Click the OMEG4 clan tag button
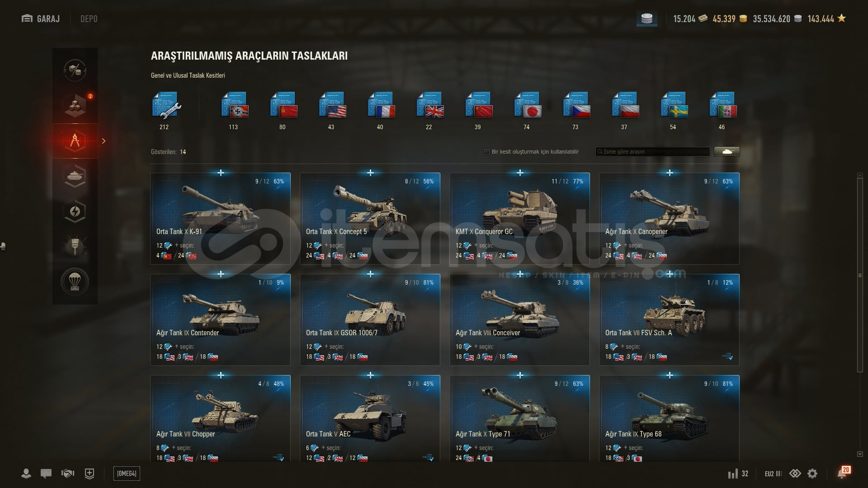This screenshot has height=488, width=868. pos(127,473)
